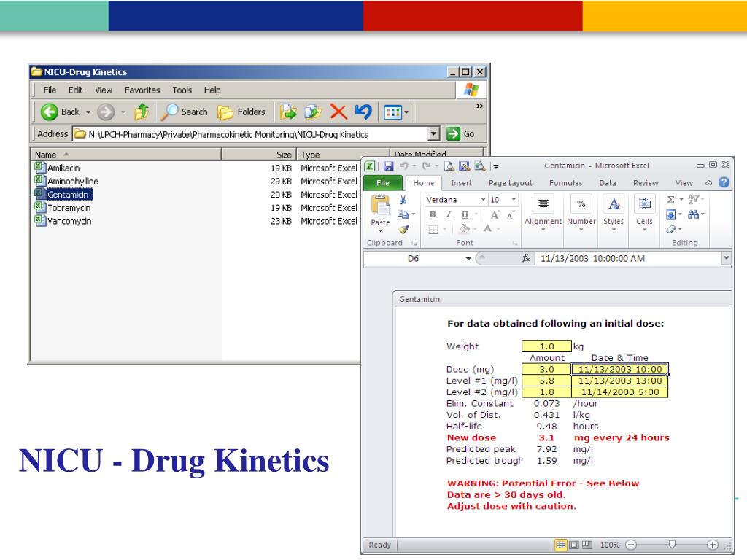Click the Redo icon in Excel
Image resolution: width=747 pixels, height=560 pixels.
426,166
